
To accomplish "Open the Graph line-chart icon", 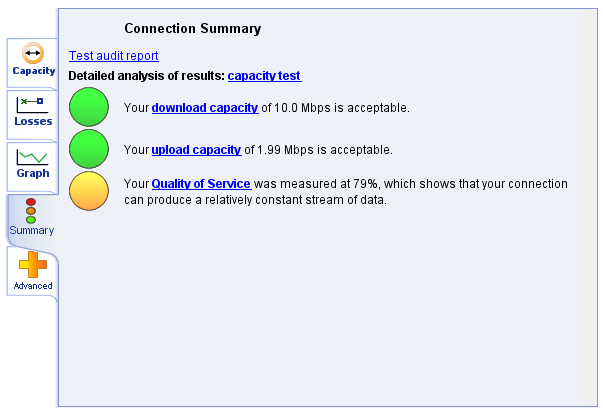I will coord(32,157).
